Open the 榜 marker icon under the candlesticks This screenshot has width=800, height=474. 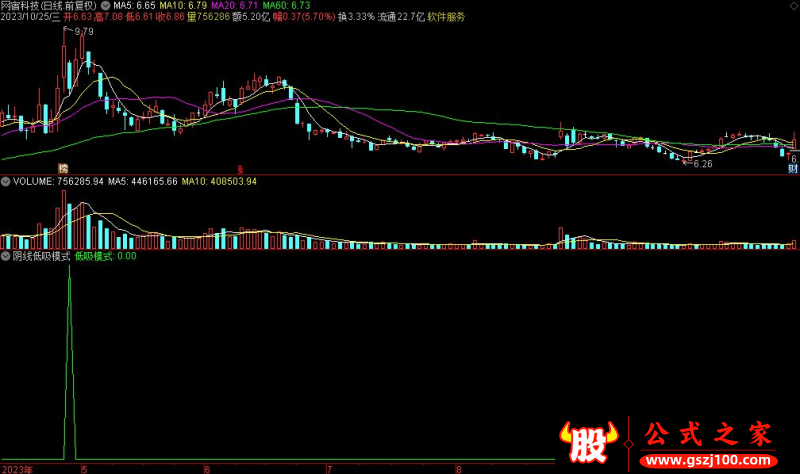pos(63,168)
